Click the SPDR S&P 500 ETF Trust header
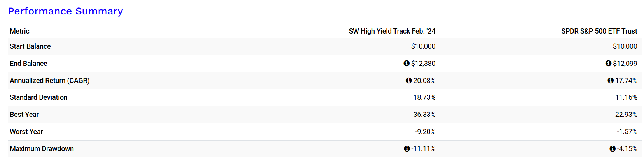The width and height of the screenshot is (644, 157). tap(599, 31)
